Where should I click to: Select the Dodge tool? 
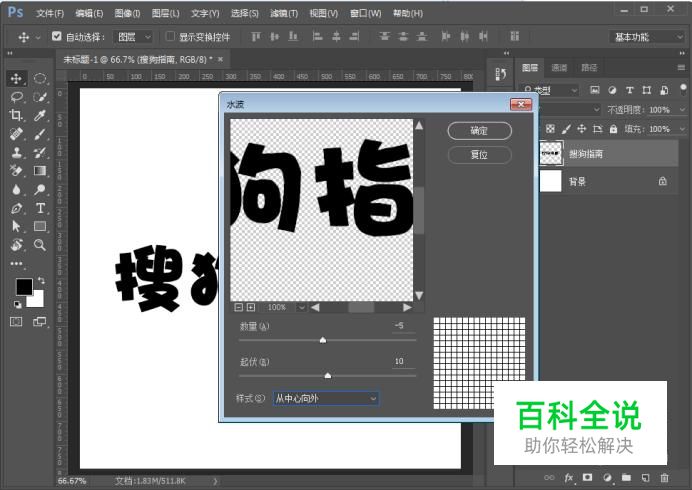pyautogui.click(x=40, y=189)
